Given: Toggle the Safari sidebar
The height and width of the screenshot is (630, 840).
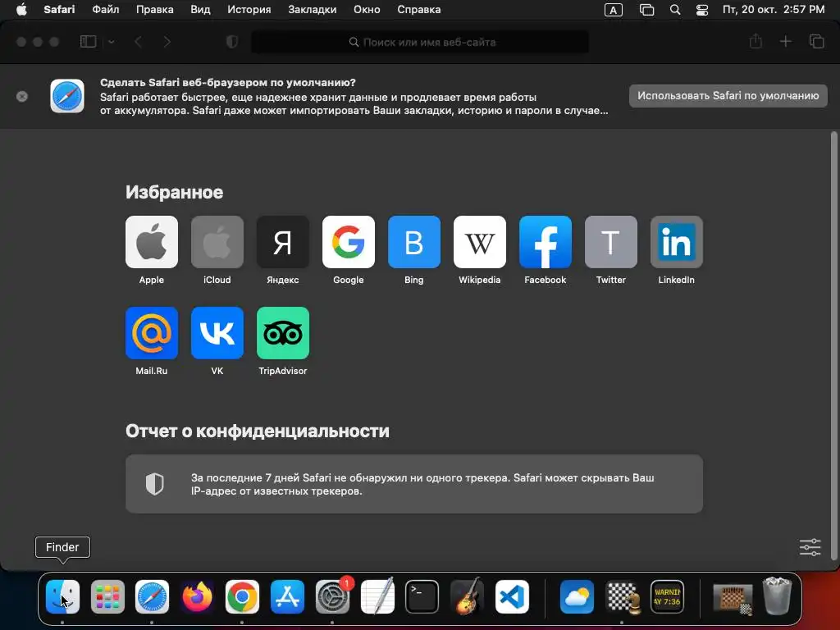Looking at the screenshot, I should (x=88, y=41).
